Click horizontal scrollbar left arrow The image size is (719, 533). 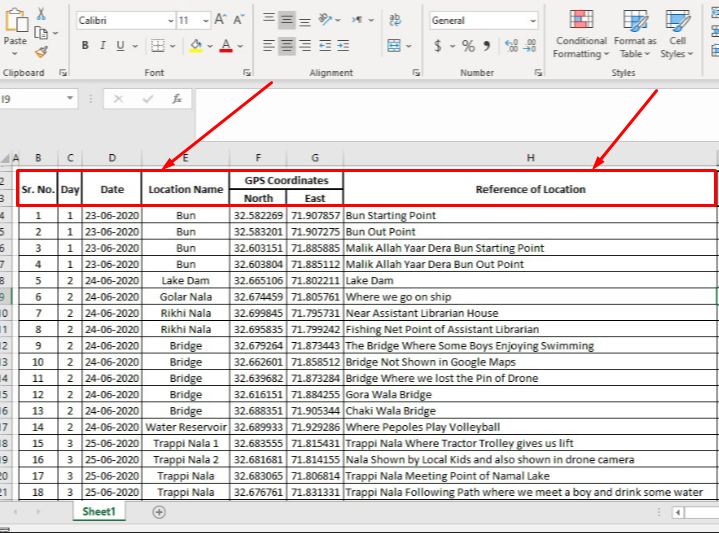tap(678, 512)
